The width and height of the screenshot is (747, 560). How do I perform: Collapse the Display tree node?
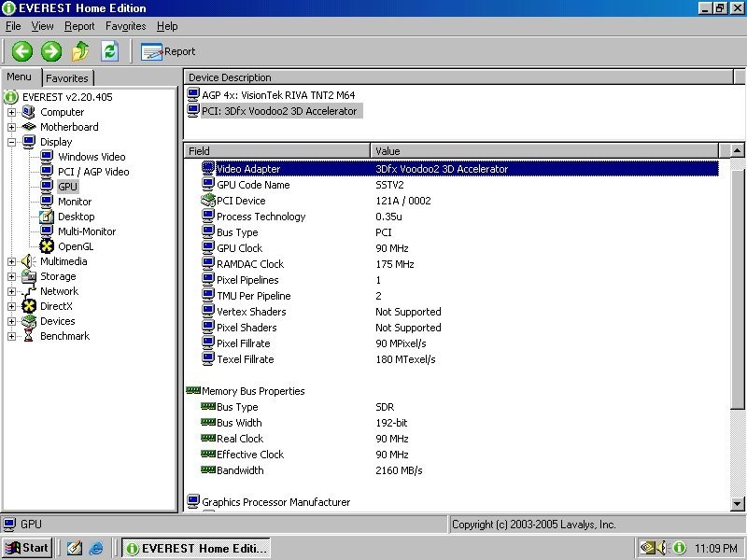tap(11, 142)
